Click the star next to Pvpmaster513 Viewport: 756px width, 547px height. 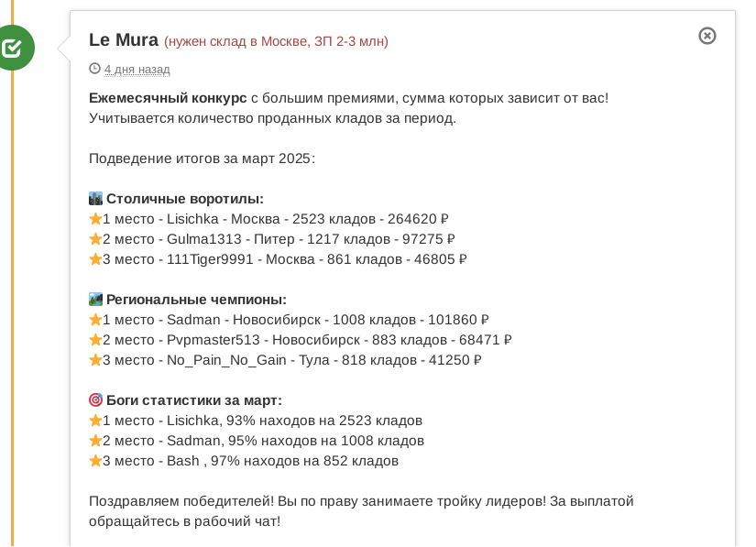(x=95, y=340)
